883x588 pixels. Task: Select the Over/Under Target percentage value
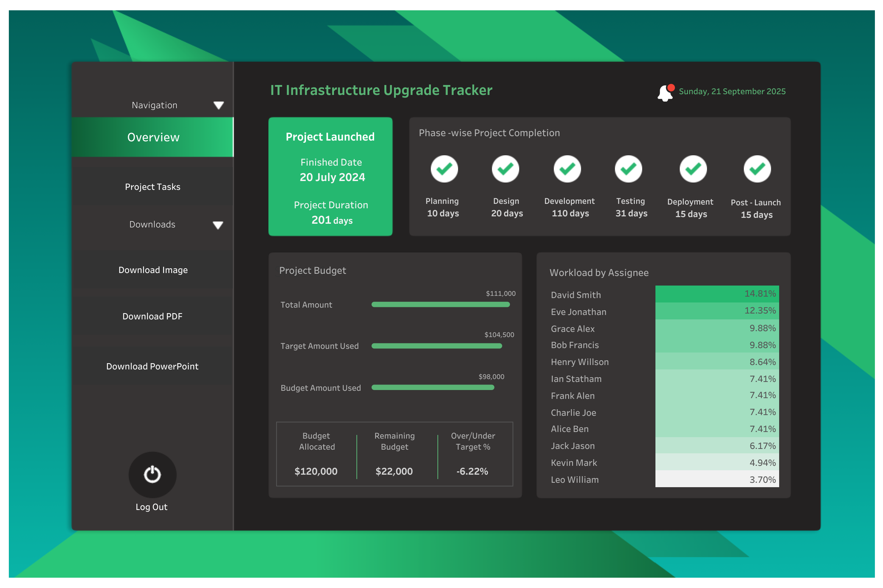point(472,471)
